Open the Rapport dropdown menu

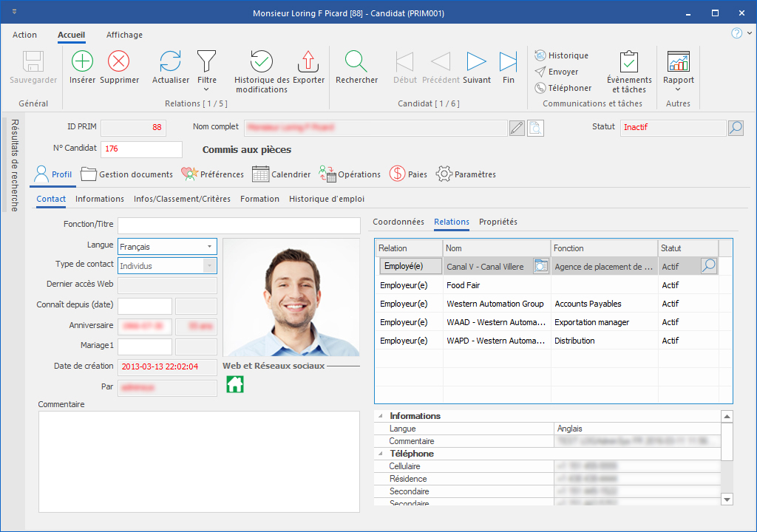click(678, 68)
